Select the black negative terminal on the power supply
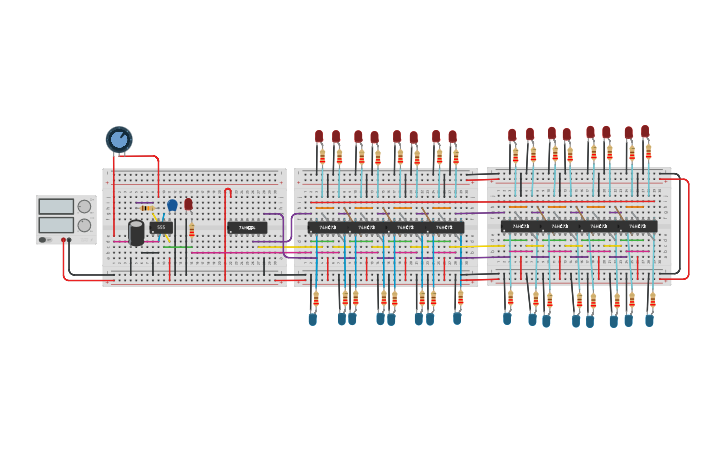 tap(69, 240)
